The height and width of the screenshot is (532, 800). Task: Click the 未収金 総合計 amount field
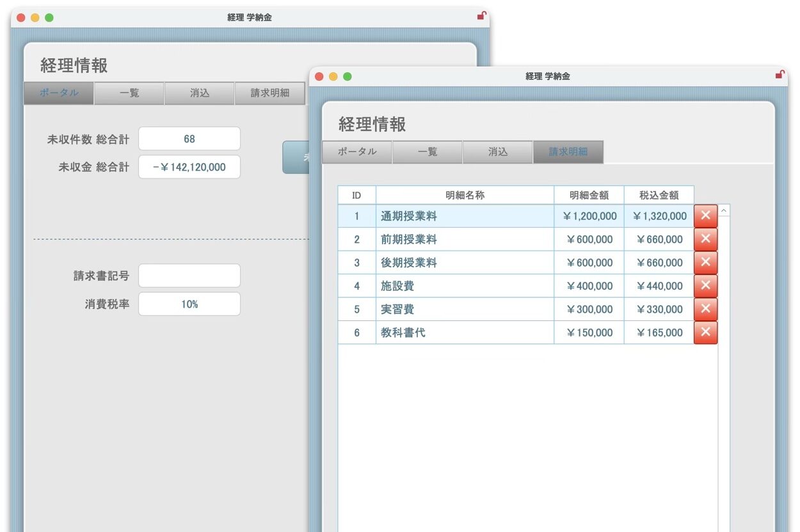coord(189,167)
